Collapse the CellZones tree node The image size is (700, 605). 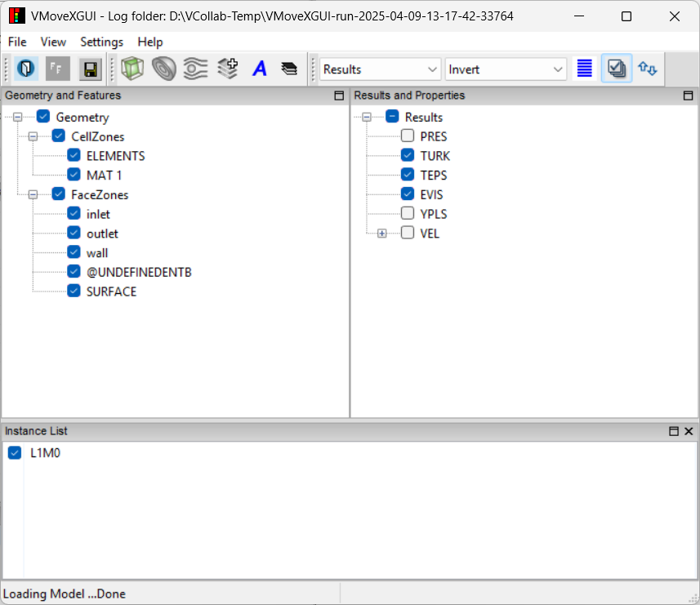click(33, 136)
